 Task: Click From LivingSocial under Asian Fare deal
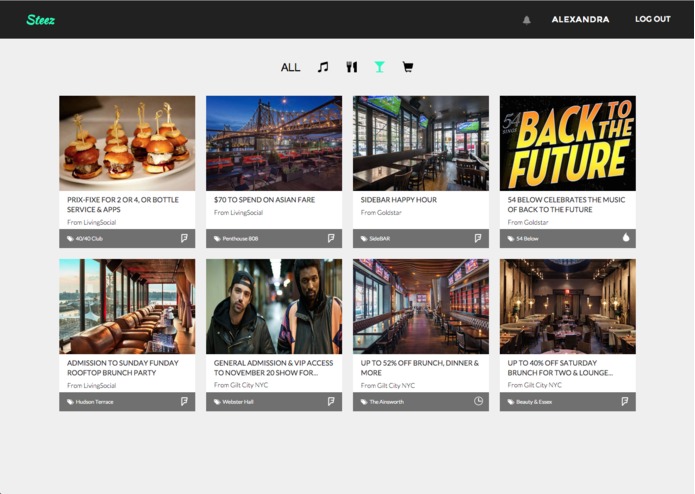click(x=238, y=213)
